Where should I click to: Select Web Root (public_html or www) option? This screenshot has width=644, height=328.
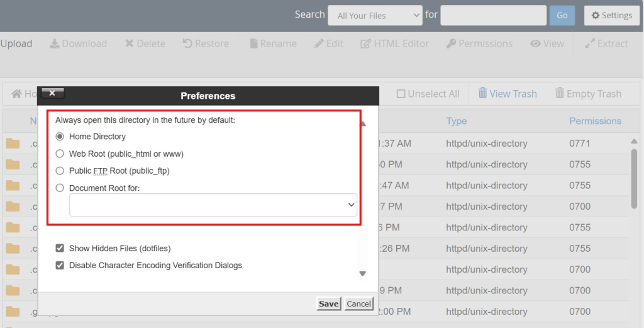(60, 154)
